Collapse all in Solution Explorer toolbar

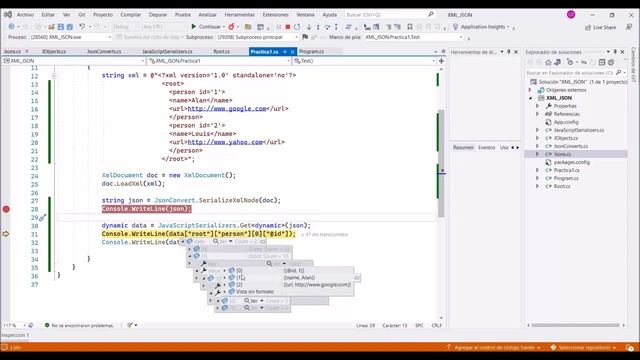click(602, 62)
